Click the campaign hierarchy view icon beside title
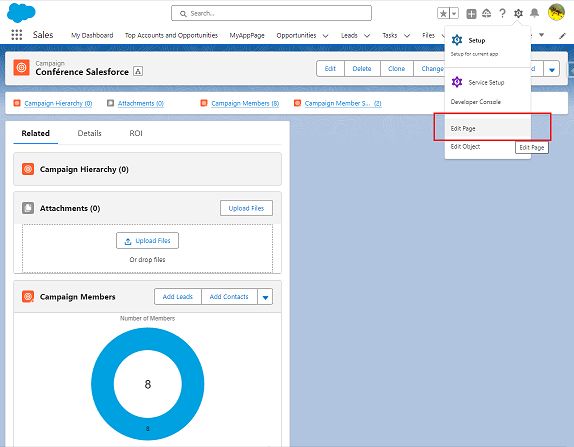 (x=138, y=71)
